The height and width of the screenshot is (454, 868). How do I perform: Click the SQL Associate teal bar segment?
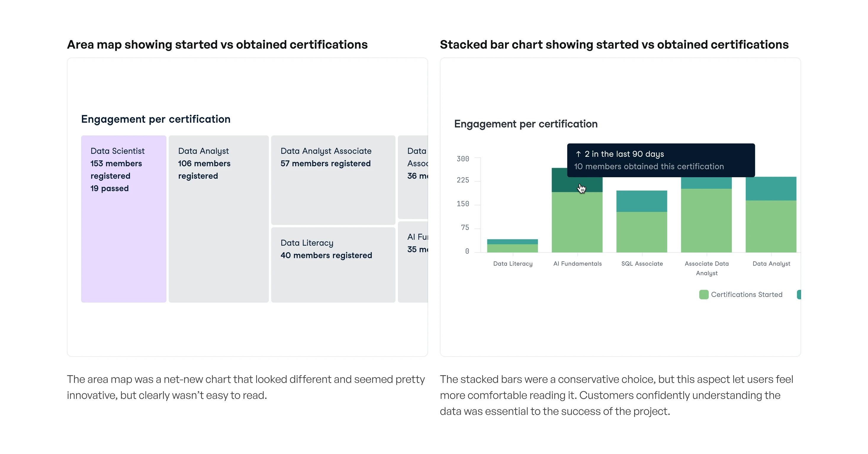tap(642, 201)
